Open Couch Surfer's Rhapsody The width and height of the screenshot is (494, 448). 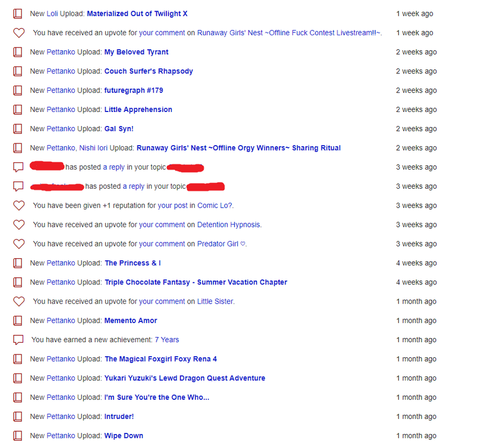(149, 71)
